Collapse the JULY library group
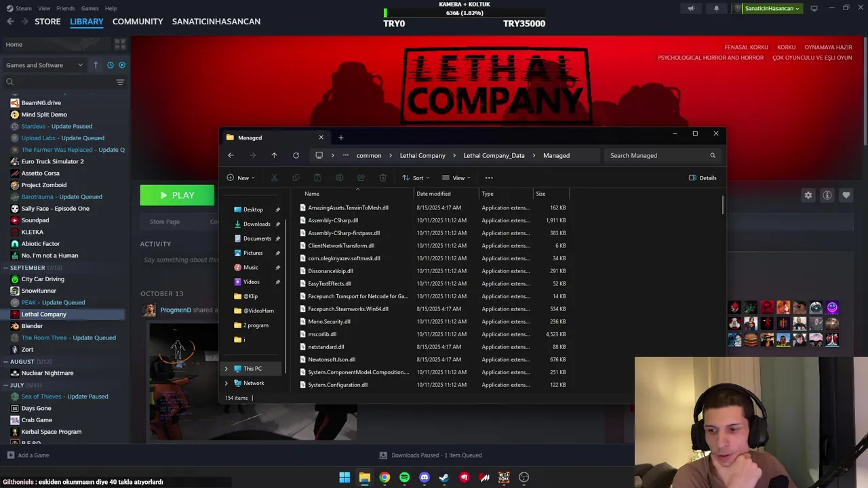Viewport: 868px width, 488px height. click(x=5, y=385)
